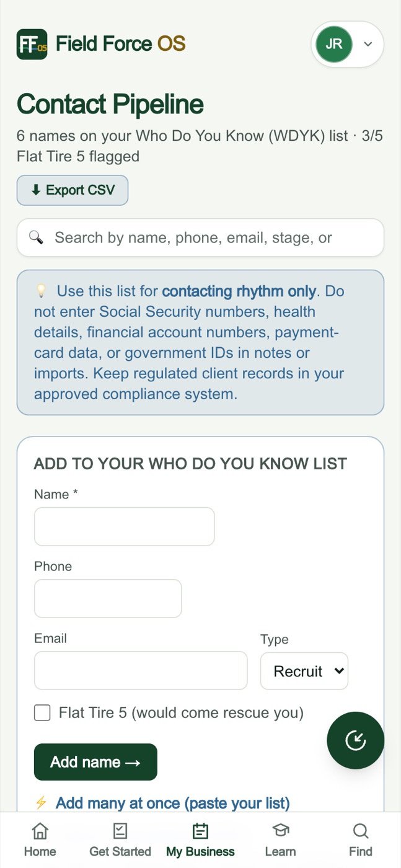This screenshot has height=868, width=401.
Task: Open the Find search tab
Action: [x=361, y=840]
